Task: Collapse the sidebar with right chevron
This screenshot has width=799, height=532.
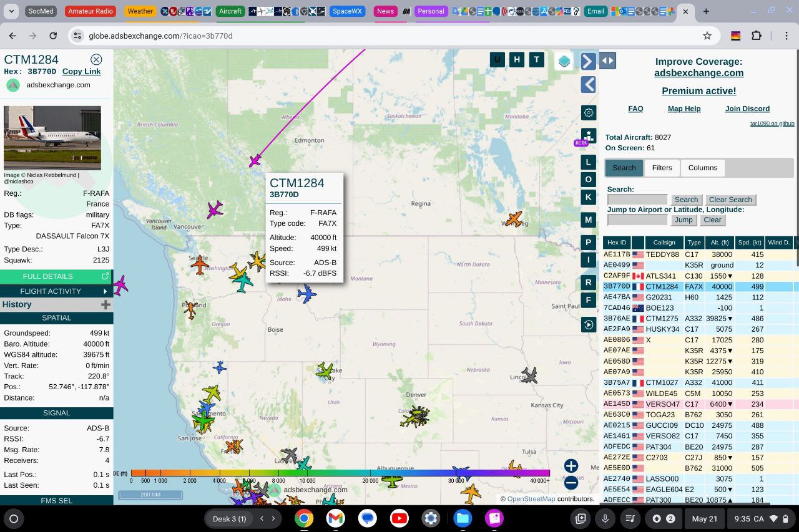Action: coord(588,61)
